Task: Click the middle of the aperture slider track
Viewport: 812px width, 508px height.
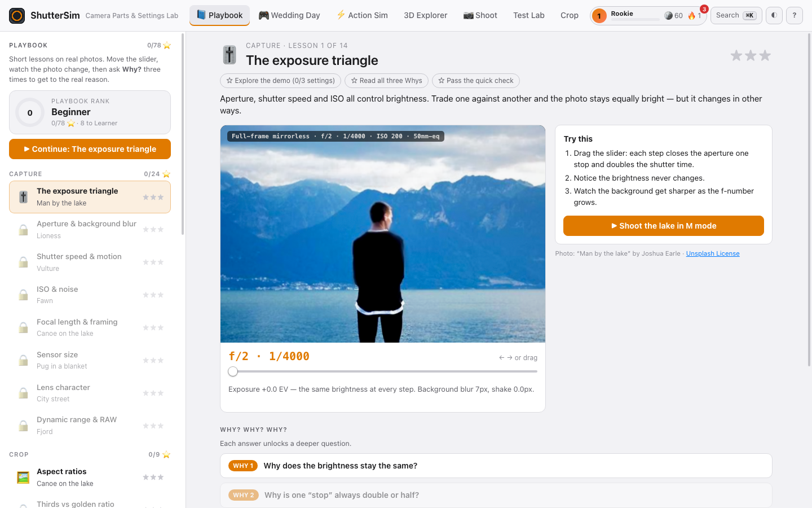Action: tap(383, 371)
